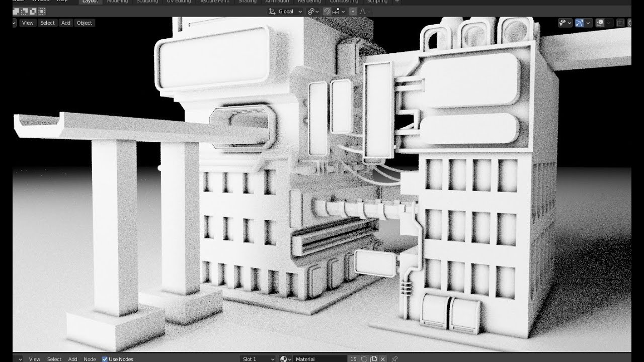Toggle viewport overlays

[x=600, y=23]
